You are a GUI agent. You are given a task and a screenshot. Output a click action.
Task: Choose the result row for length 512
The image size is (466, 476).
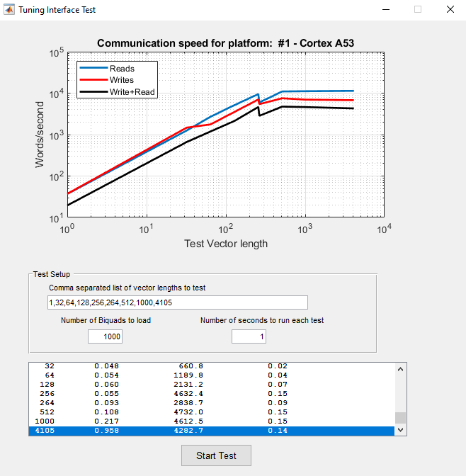212,412
